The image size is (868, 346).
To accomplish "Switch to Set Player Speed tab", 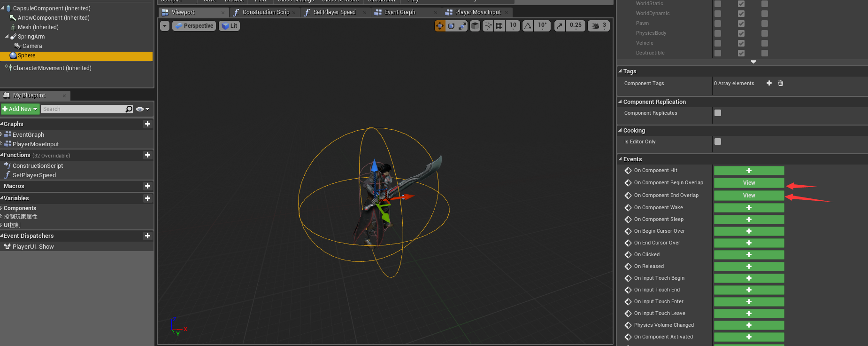I will pos(336,12).
